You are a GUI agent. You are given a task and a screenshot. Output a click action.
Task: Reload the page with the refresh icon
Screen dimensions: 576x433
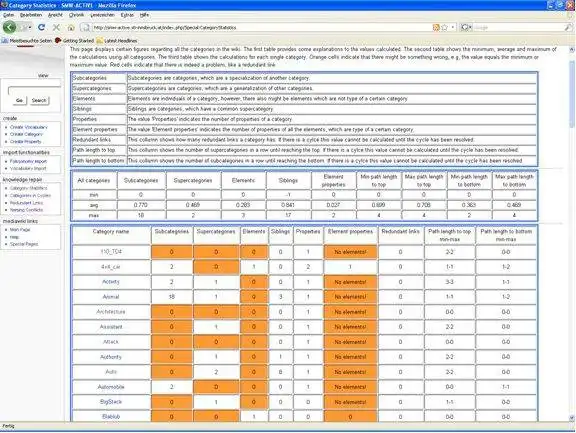pos(42,27)
